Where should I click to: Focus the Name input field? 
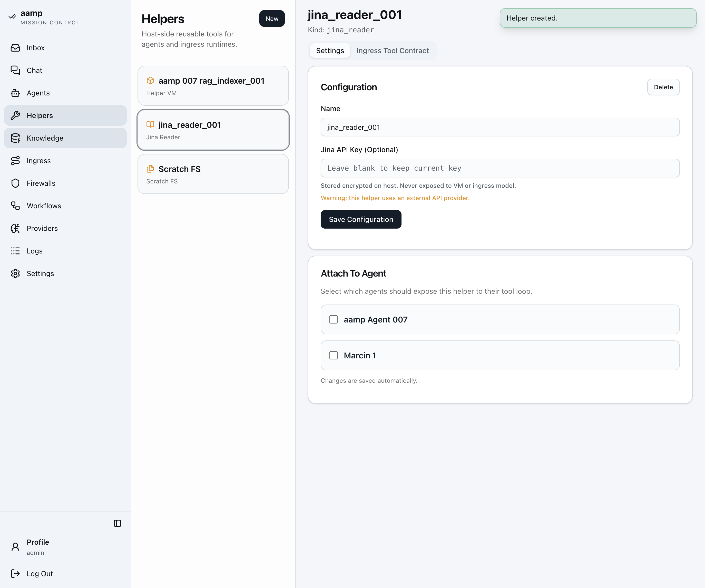pos(500,127)
